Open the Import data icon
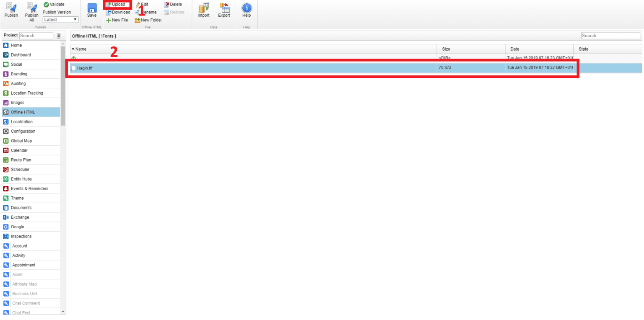644x320 pixels. [x=204, y=8]
